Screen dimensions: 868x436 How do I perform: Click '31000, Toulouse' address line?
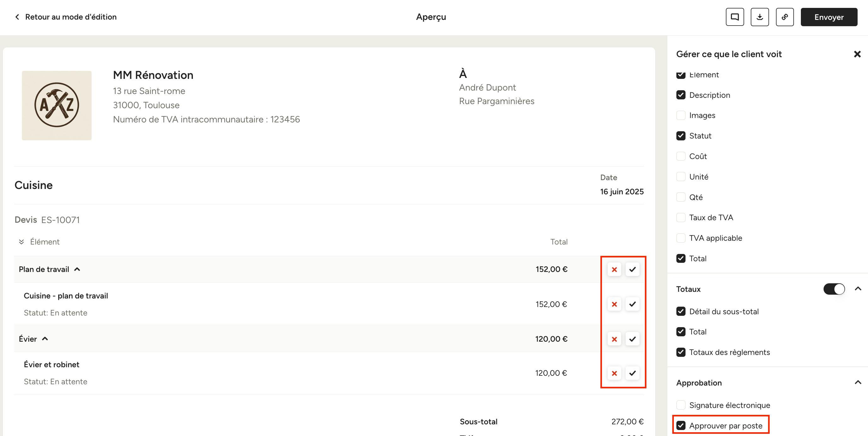(x=146, y=105)
